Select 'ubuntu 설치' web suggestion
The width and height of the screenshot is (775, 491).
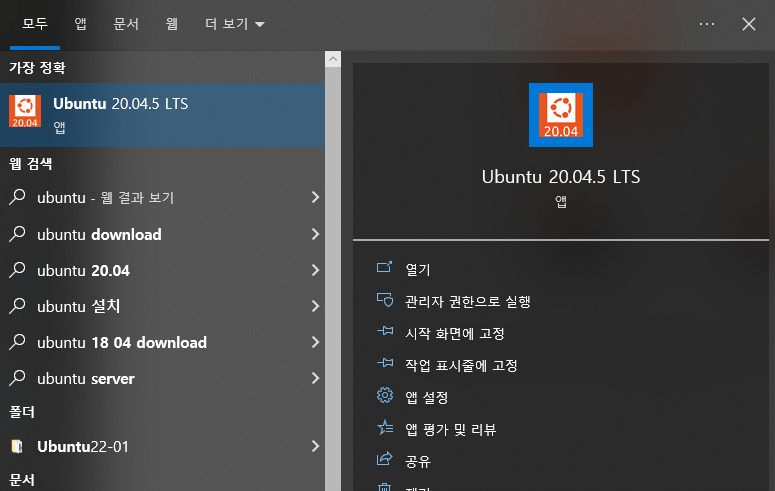[x=162, y=306]
